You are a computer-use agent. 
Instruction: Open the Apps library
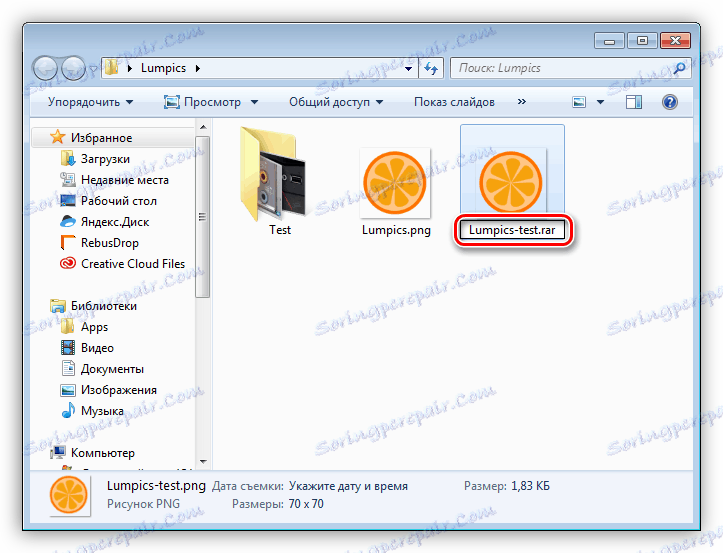point(94,327)
